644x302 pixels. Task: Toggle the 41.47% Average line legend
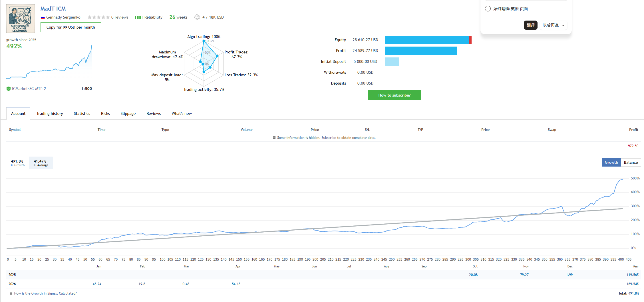(x=41, y=163)
